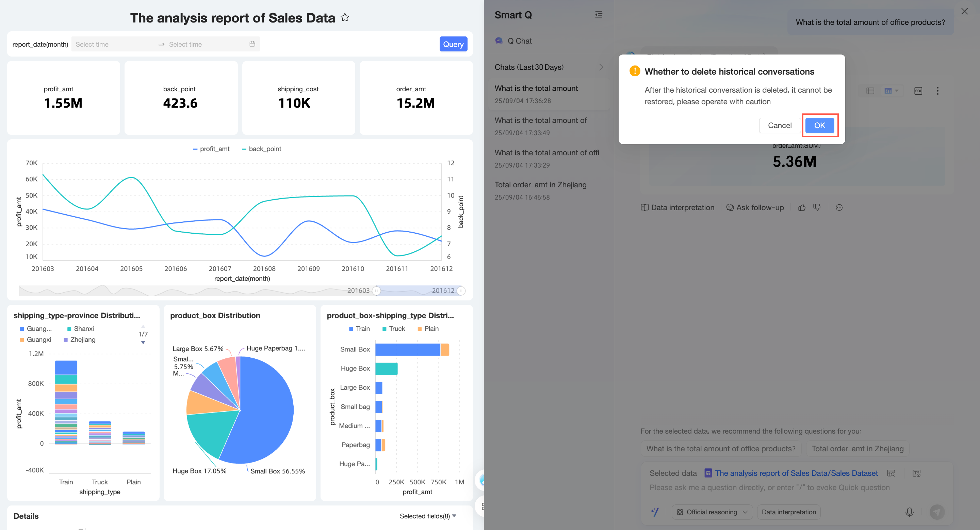Click the favorite star icon beside report title
The image size is (980, 530).
tap(345, 17)
